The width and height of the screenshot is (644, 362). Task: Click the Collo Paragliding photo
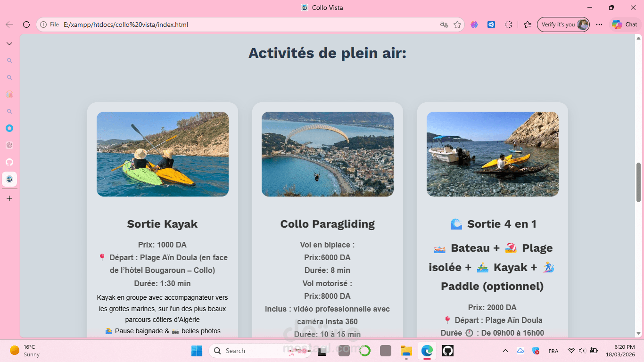point(328,154)
